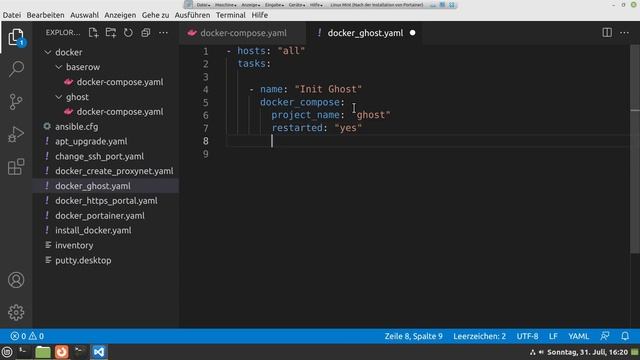The height and width of the screenshot is (360, 640).
Task: Open docker-compose.yaml under baserow
Action: [x=120, y=82]
